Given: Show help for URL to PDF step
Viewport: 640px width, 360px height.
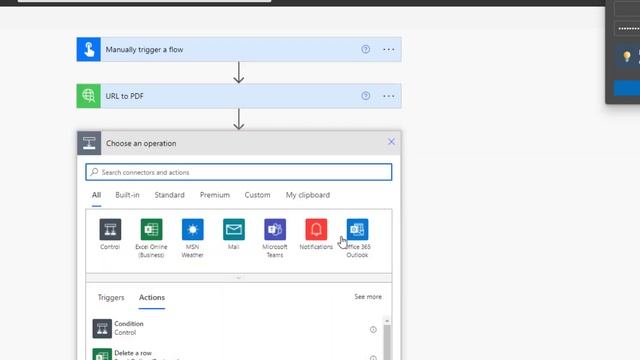Looking at the screenshot, I should click(366, 96).
